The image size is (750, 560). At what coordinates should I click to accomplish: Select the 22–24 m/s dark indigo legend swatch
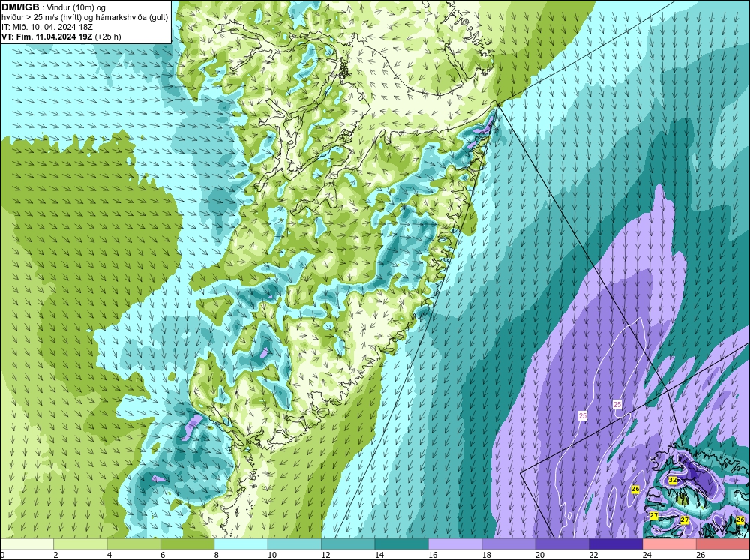(616, 544)
